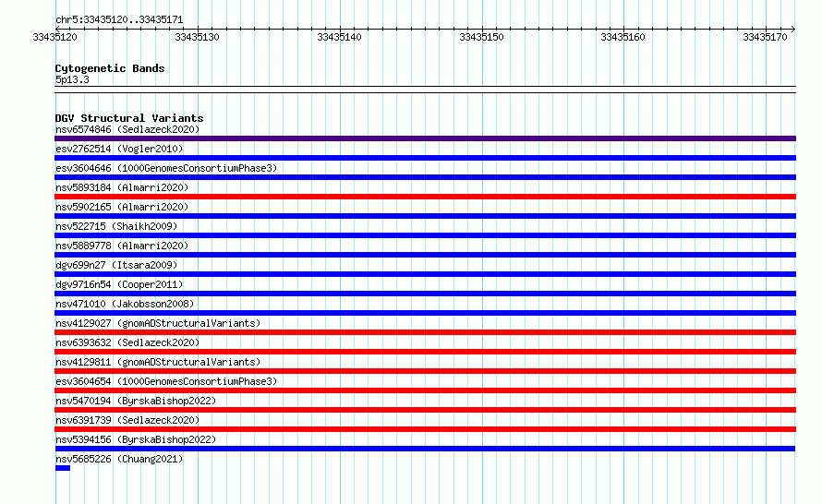
Task: Click ruler position 33435120
Action: (55, 37)
